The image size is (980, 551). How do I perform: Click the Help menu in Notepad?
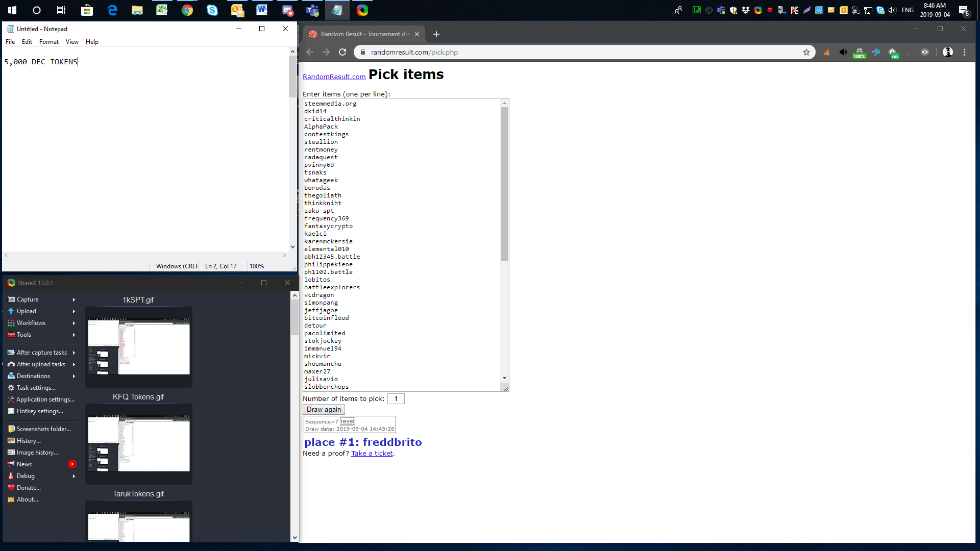click(x=92, y=41)
